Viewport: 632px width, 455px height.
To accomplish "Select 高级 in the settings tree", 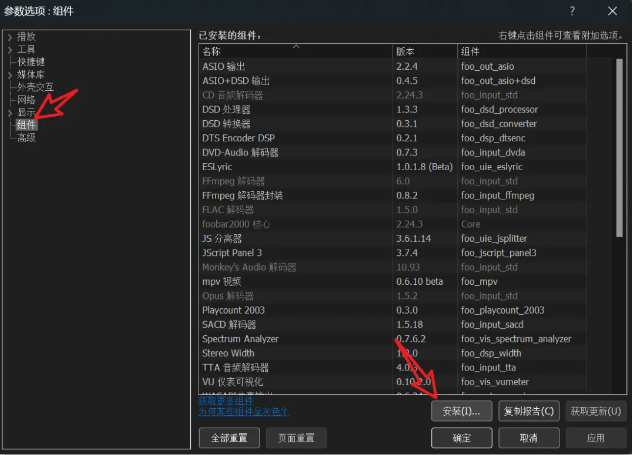I will pyautogui.click(x=26, y=138).
